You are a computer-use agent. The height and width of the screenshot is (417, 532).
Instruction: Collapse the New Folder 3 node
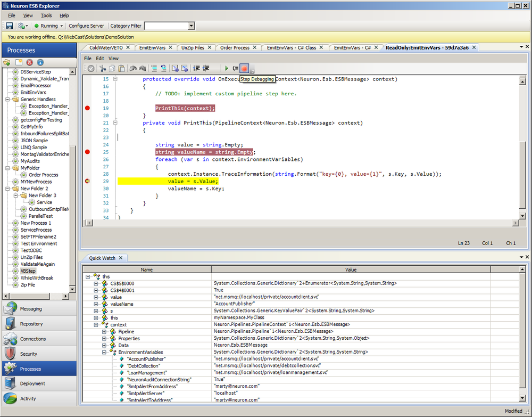(x=15, y=195)
